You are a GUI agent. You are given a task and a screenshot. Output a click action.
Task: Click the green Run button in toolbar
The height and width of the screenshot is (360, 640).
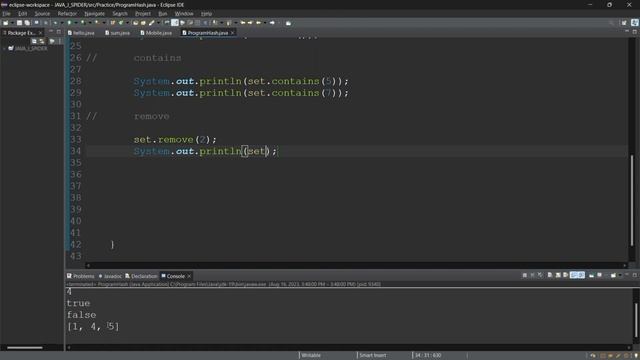pos(69,23)
